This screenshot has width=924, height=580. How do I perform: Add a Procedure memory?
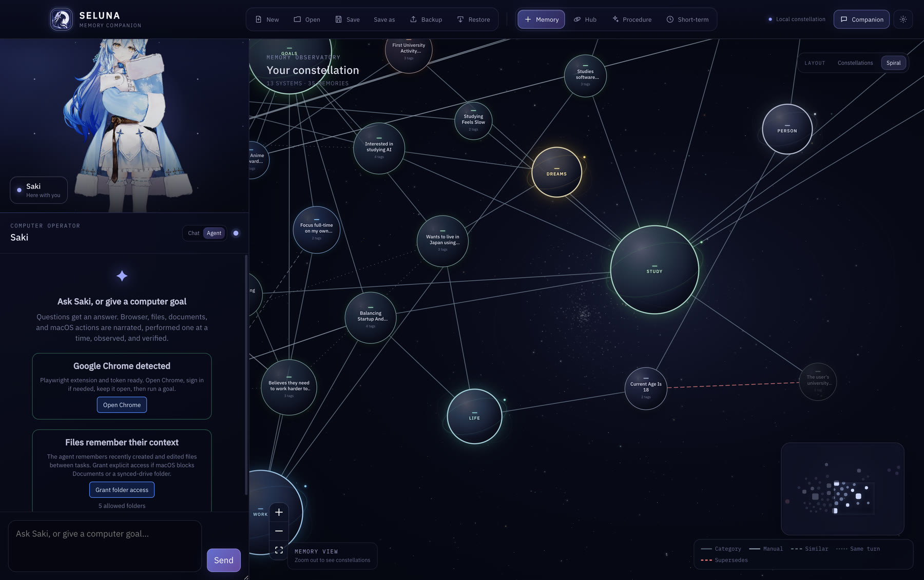pos(632,20)
